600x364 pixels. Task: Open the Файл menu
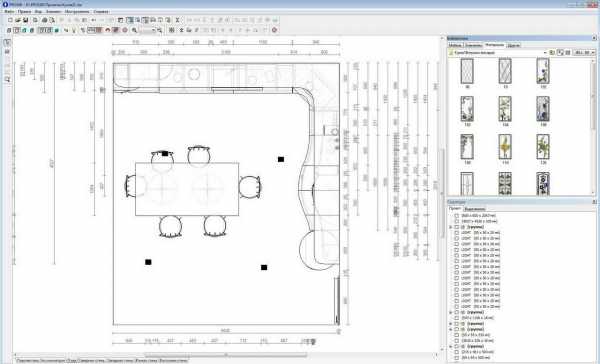9,11
